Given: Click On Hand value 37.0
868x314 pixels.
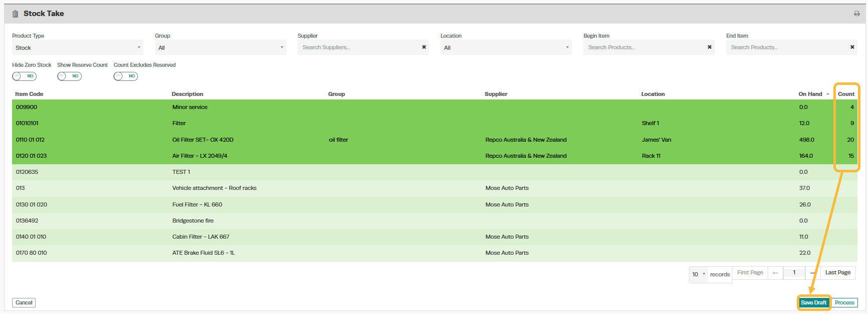Looking at the screenshot, I should point(804,188).
